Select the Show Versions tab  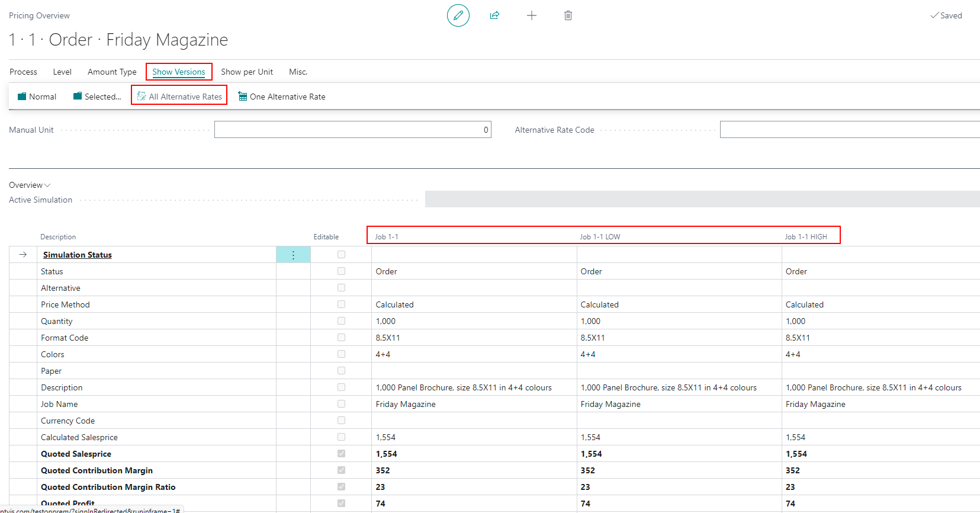pyautogui.click(x=179, y=72)
